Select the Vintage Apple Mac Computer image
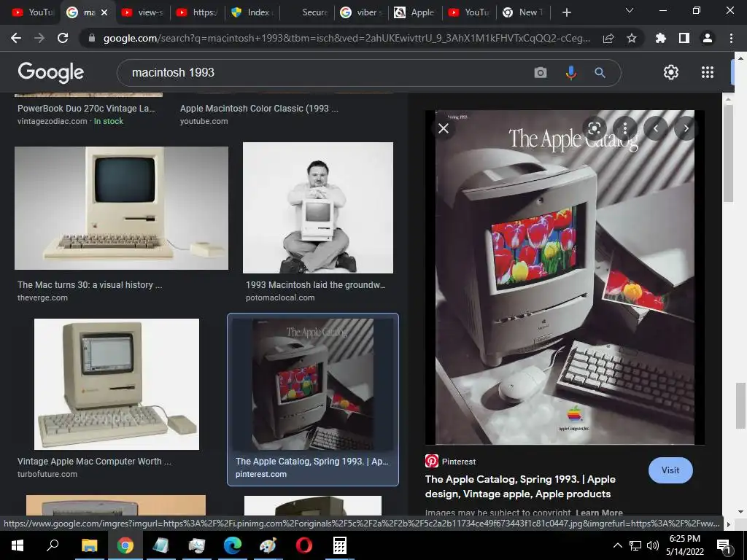 [117, 384]
